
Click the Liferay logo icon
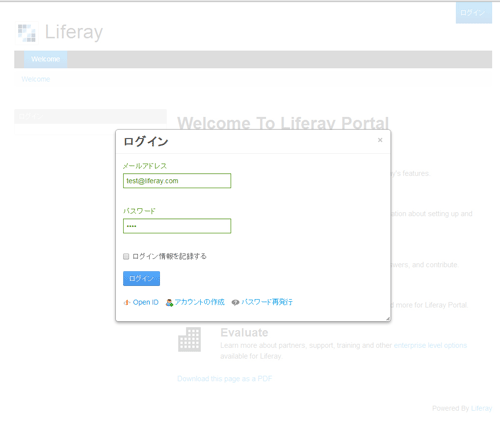(x=27, y=33)
